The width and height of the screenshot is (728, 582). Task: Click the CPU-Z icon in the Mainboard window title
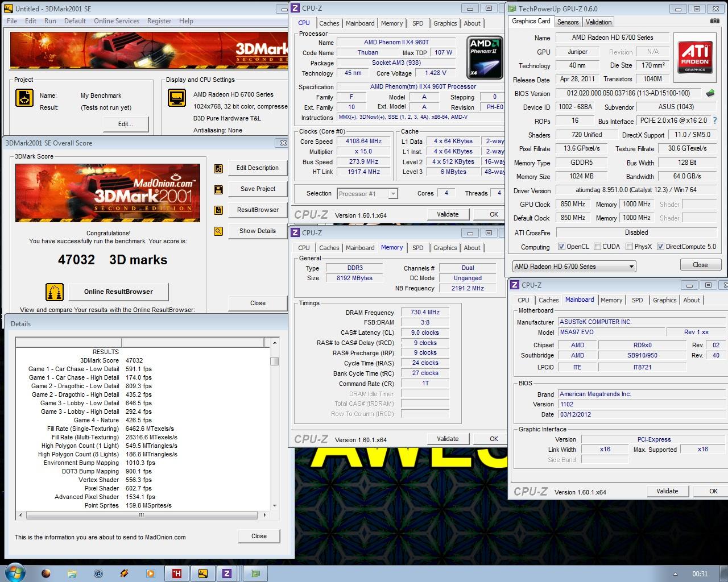pos(515,285)
